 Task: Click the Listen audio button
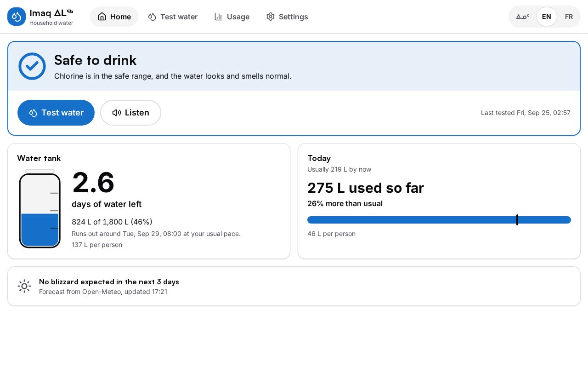pos(130,113)
